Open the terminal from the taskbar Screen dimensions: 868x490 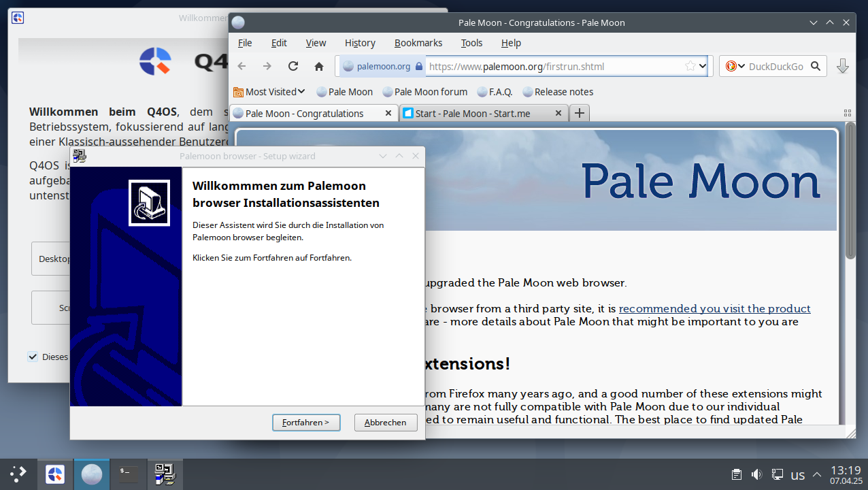tap(128, 474)
